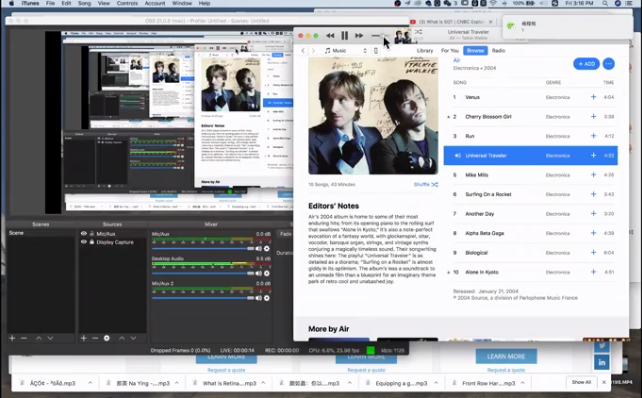Toggle lock on Display Capture source
Viewport: 642px width, 398px height.
click(x=92, y=242)
